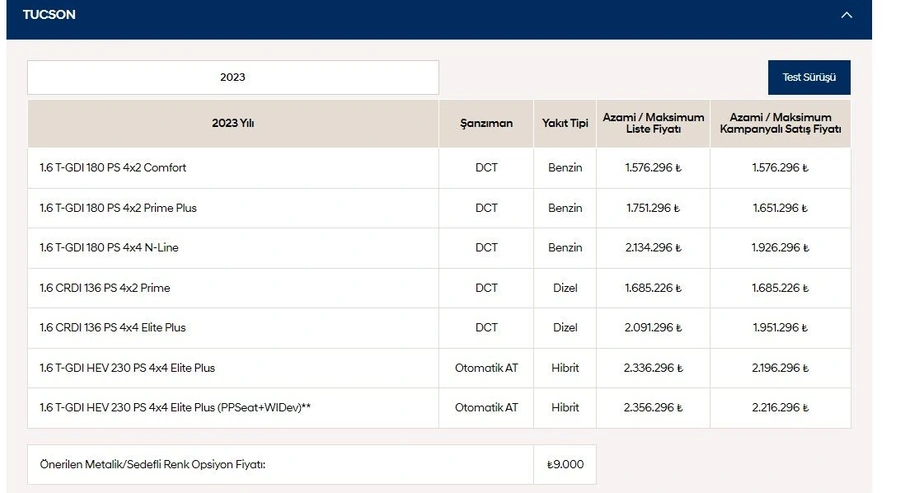Click the ₺9.000 color option price
The image size is (900, 493).
[x=565, y=464]
